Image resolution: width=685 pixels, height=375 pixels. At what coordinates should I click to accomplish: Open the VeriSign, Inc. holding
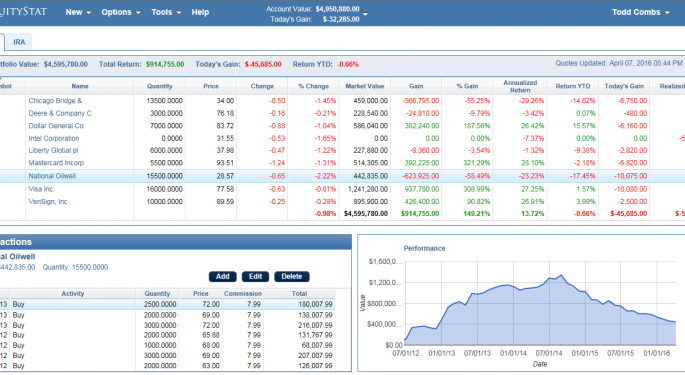click(49, 201)
